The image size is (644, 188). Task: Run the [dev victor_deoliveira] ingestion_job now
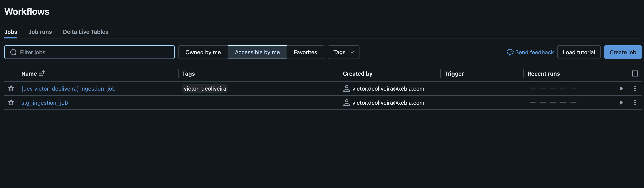point(621,88)
